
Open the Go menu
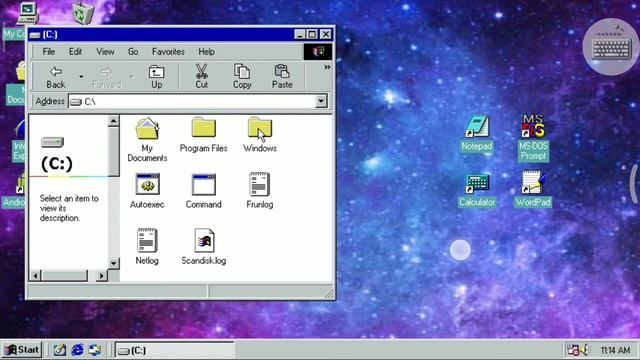point(133,52)
